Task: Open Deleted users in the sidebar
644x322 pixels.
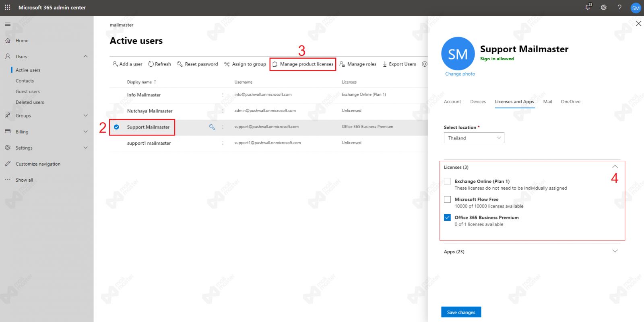Action: tap(30, 102)
